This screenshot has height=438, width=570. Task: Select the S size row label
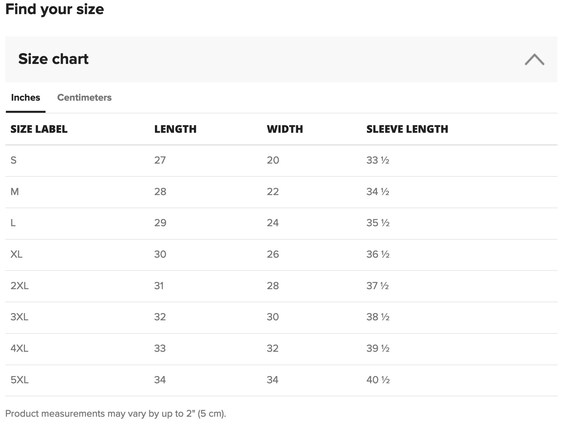[13, 160]
